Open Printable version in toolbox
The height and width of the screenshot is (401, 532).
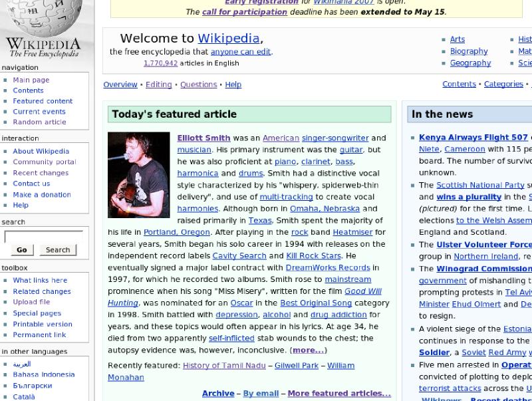point(43,325)
